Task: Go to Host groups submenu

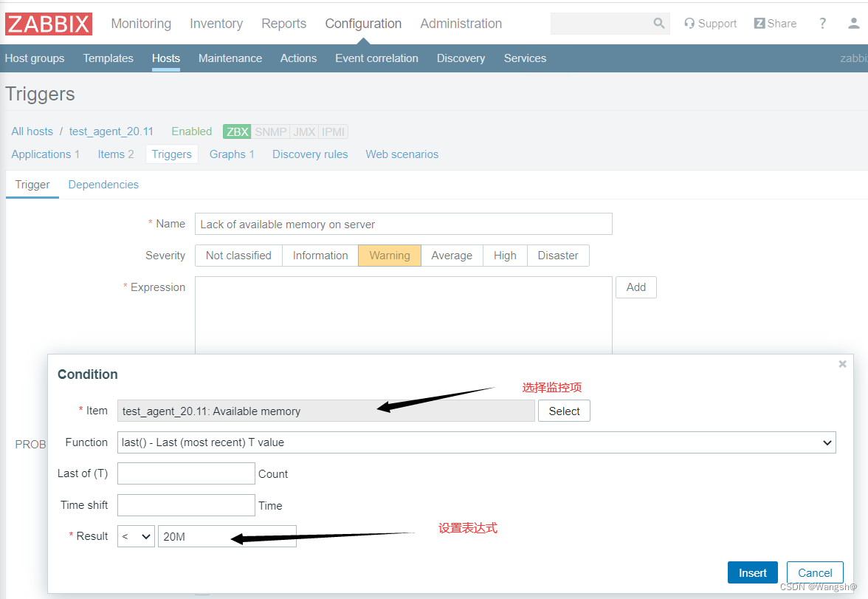Action: coord(34,58)
